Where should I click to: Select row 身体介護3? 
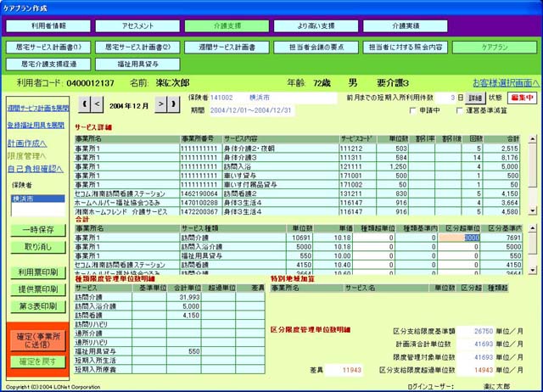[x=297, y=158]
